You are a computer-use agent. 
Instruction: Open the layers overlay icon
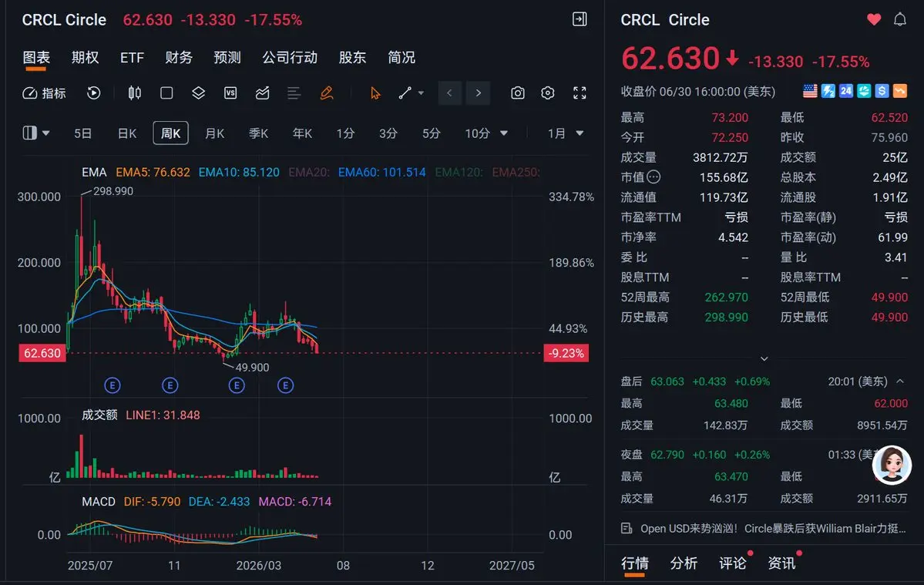pyautogui.click(x=199, y=93)
